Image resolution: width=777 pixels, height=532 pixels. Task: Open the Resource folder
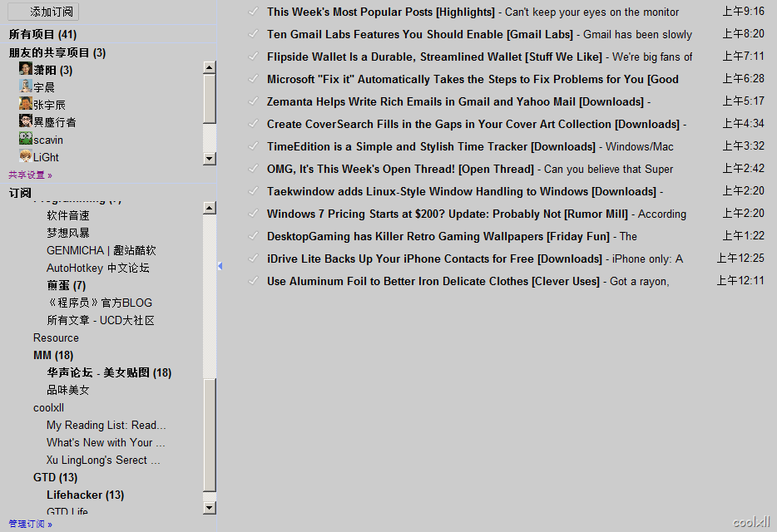[56, 337]
